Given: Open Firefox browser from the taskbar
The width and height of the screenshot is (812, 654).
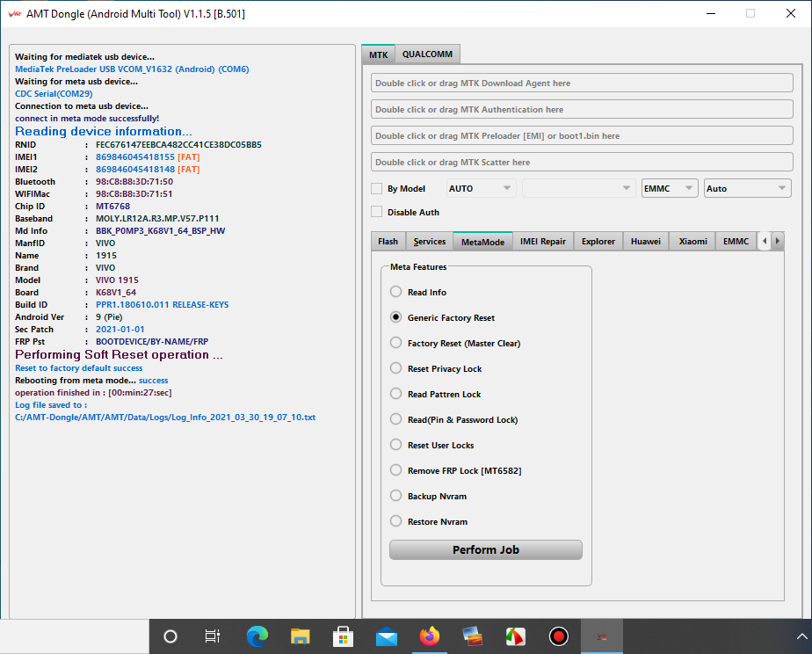Looking at the screenshot, I should (430, 636).
